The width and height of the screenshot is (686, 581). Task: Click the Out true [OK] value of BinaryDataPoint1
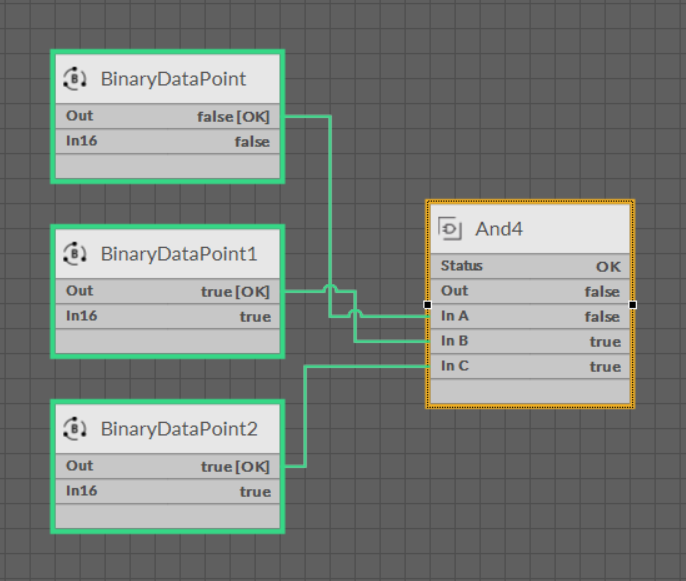tap(235, 291)
